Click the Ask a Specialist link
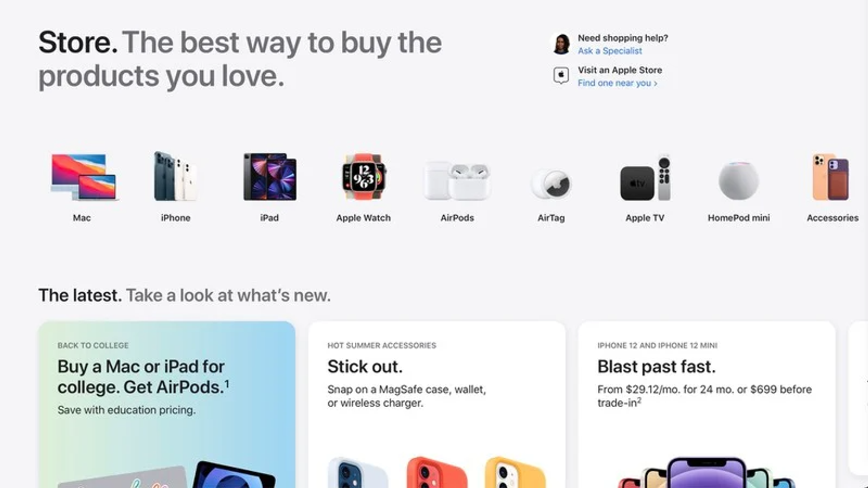This screenshot has width=868, height=488. tap(610, 51)
